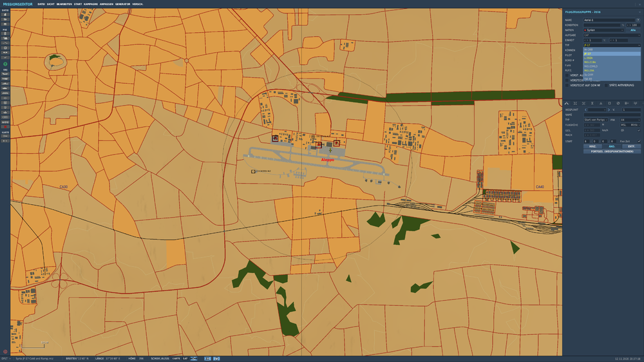This screenshot has height=362, width=644.
Task: Open the GENERATOR menu
Action: (x=123, y=4)
